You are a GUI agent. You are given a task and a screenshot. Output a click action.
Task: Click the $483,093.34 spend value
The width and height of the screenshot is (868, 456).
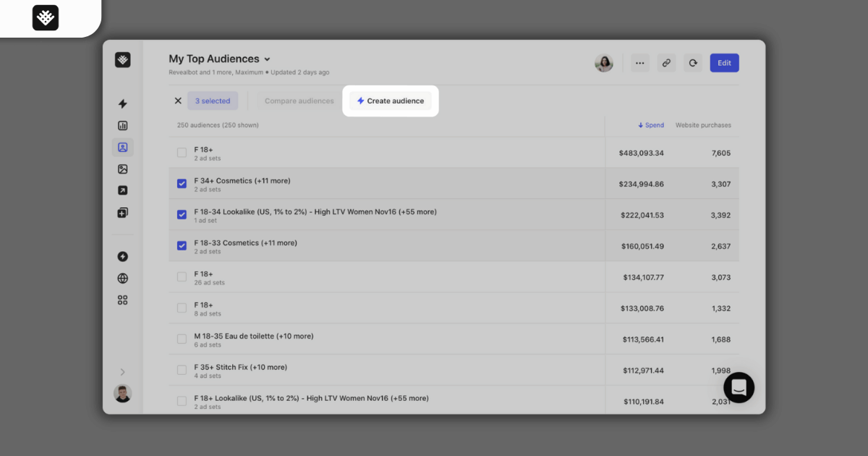pos(642,153)
